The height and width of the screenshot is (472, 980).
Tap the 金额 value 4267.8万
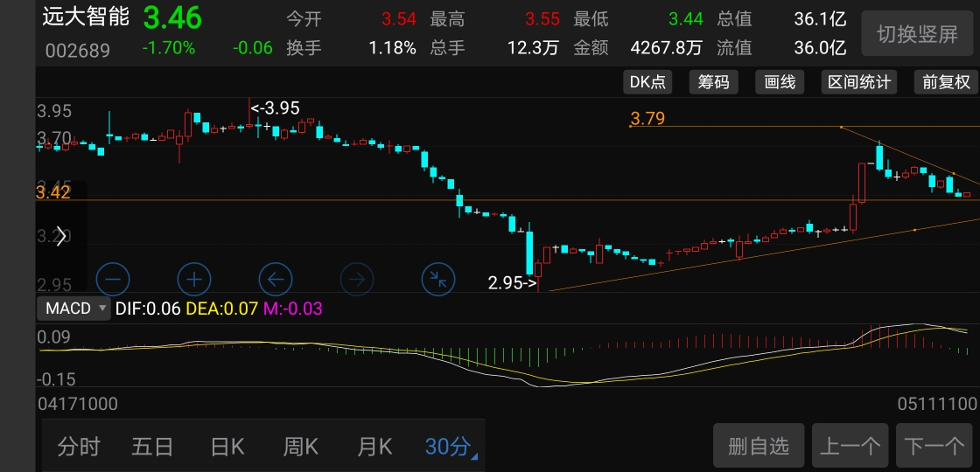[667, 47]
